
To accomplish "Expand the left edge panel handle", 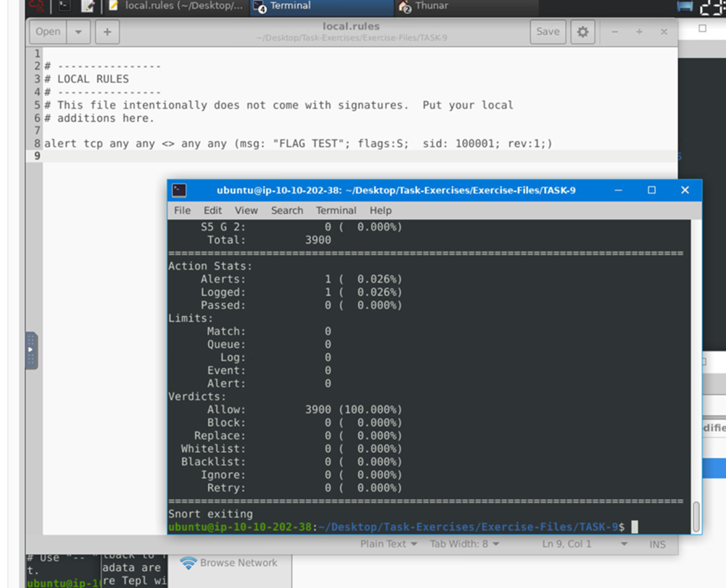I will [x=31, y=350].
